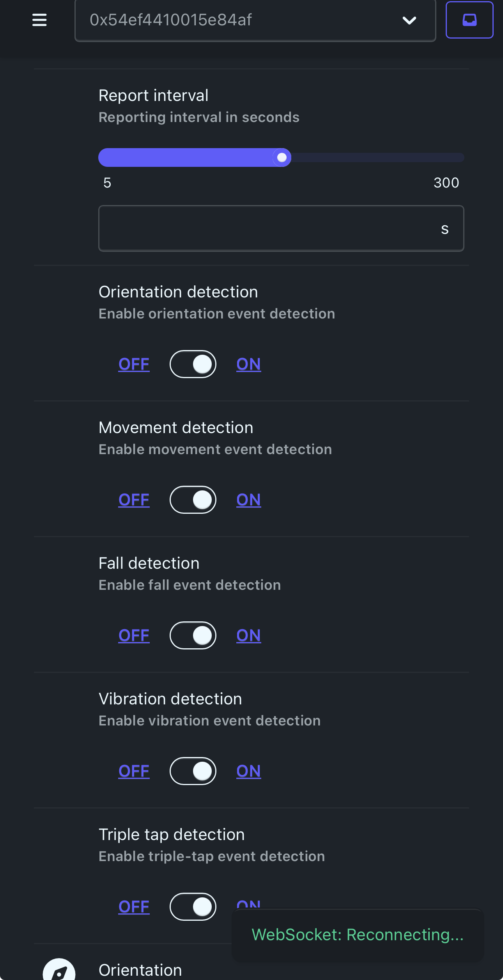
Task: Click OFF link for Vibration detection
Action: pos(134,771)
